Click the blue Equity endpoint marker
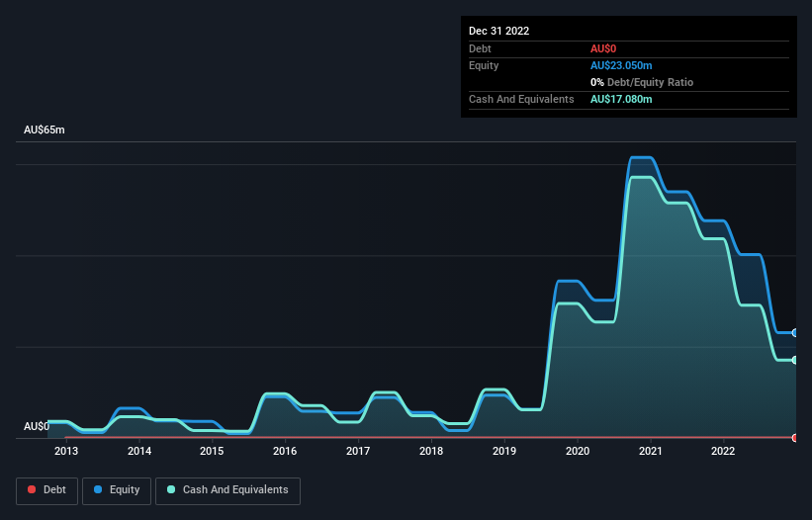This screenshot has height=520, width=812. (x=795, y=333)
